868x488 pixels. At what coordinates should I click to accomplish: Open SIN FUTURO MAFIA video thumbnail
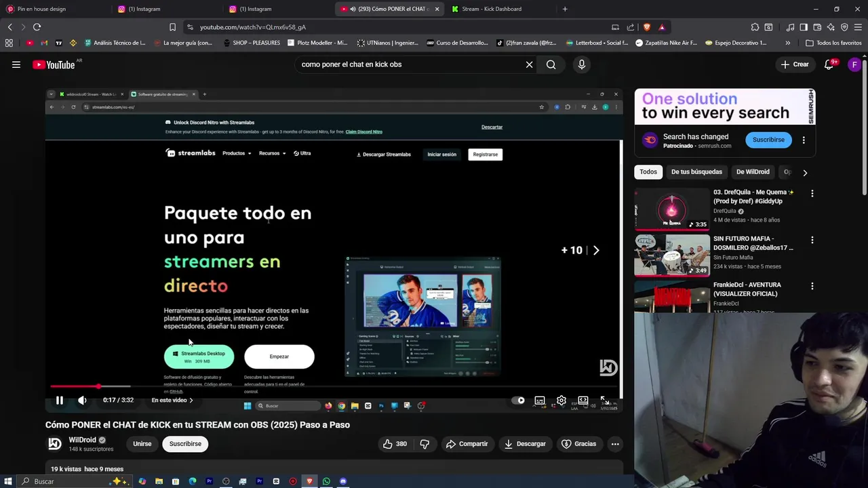click(x=672, y=256)
